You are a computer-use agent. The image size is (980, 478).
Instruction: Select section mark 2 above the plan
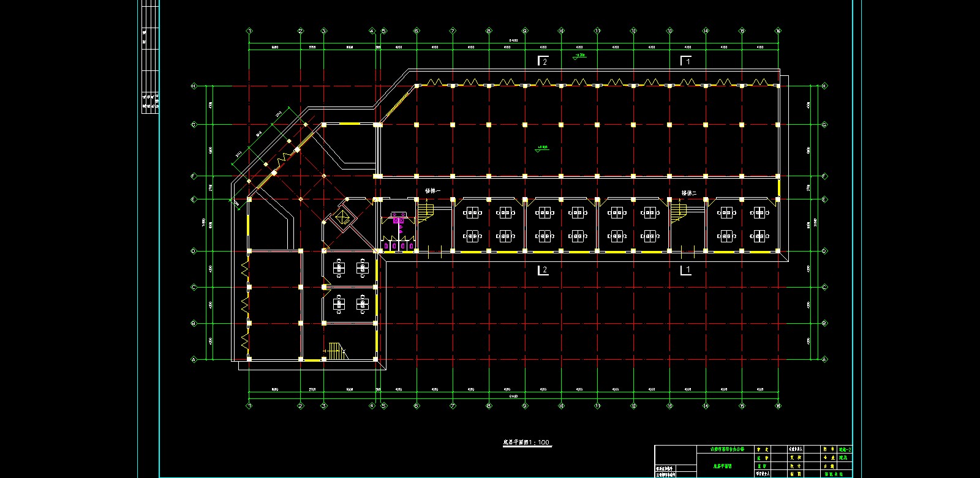[x=543, y=61]
